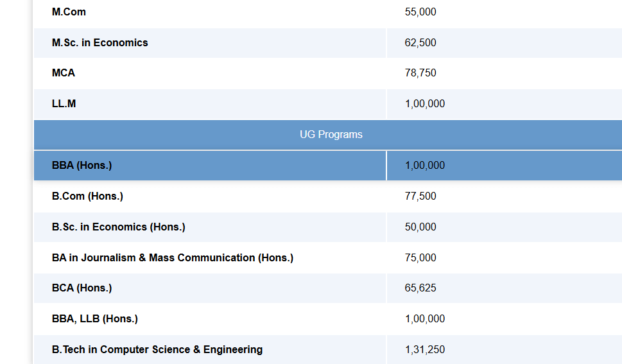Select the highlighted BBA (Hons.) program cell
The image size is (622, 364).
point(82,166)
